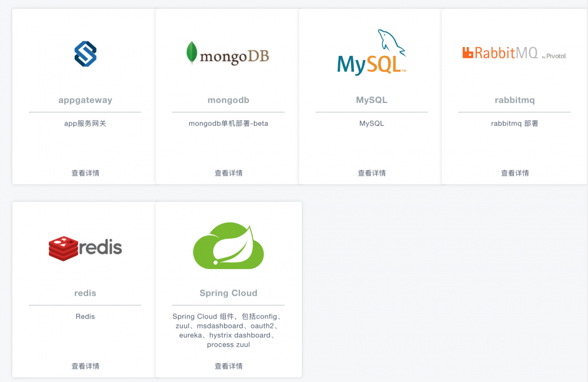Click description 'rabbitmq 部署'
Screen dimensions: 588x382
pyautogui.click(x=514, y=124)
